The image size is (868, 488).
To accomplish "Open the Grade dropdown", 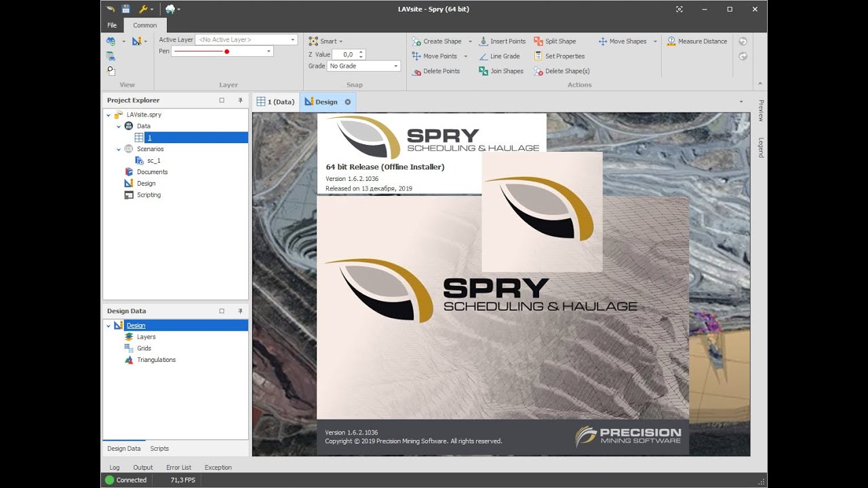I will (x=396, y=66).
